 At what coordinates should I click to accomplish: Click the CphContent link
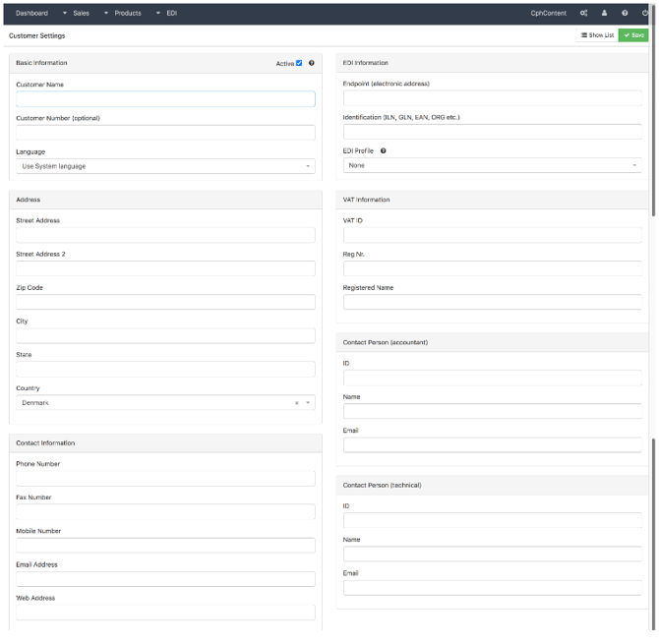[x=548, y=13]
